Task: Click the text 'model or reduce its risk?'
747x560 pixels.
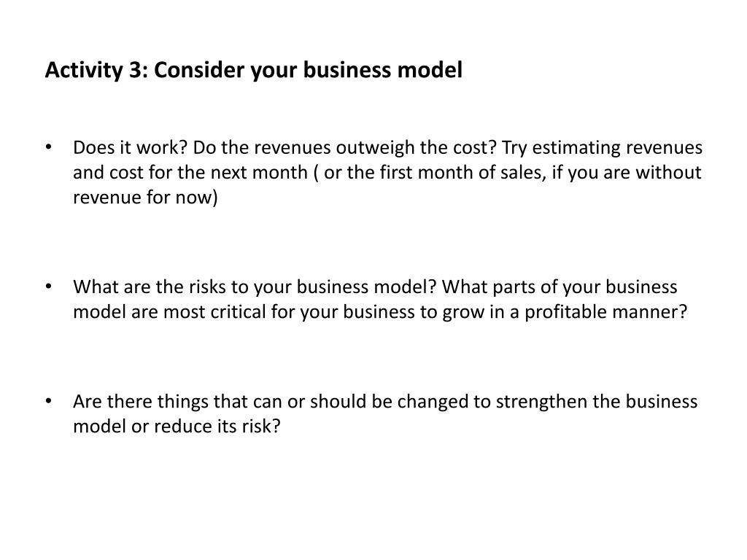Action: click(x=177, y=426)
